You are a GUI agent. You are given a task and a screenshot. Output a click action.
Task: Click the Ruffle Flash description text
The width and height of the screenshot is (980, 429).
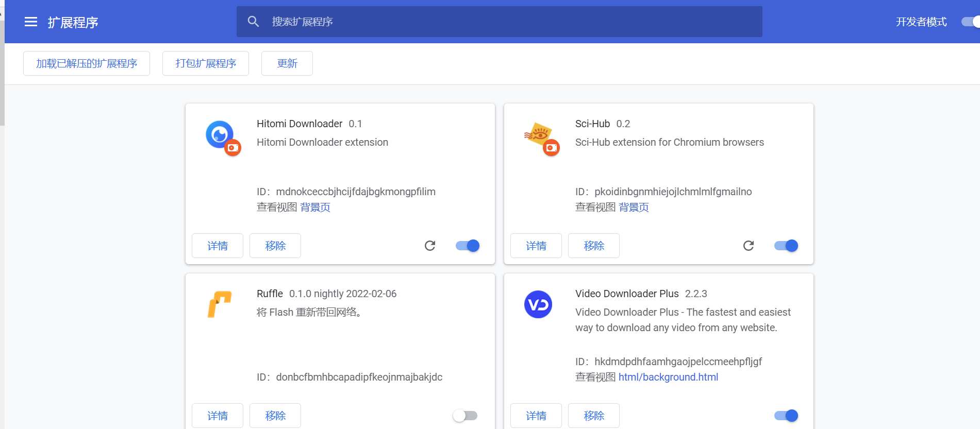[x=309, y=312]
